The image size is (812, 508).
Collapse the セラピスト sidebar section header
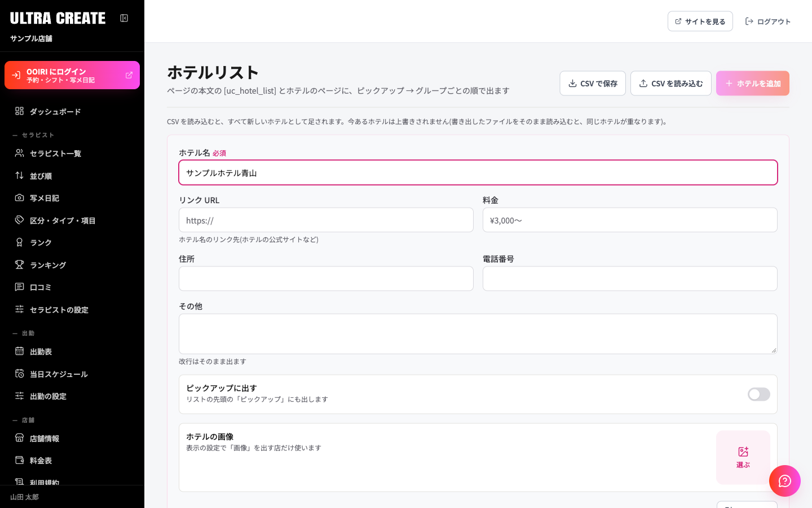pos(33,135)
